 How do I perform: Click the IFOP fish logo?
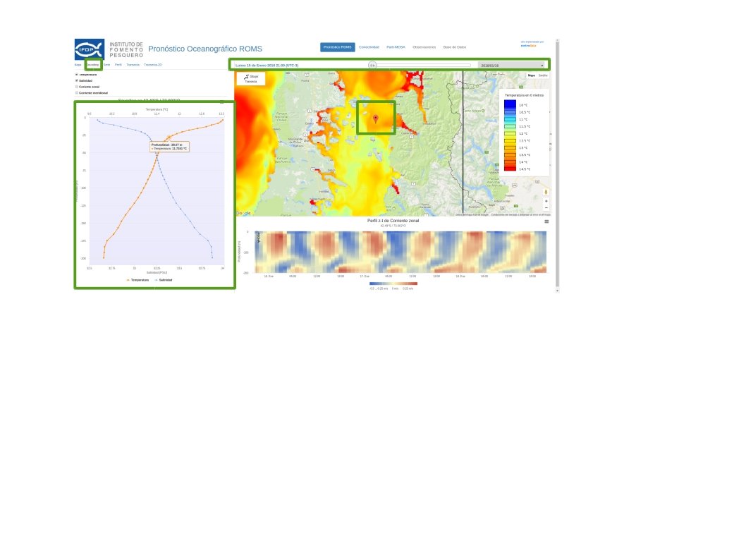(90, 49)
